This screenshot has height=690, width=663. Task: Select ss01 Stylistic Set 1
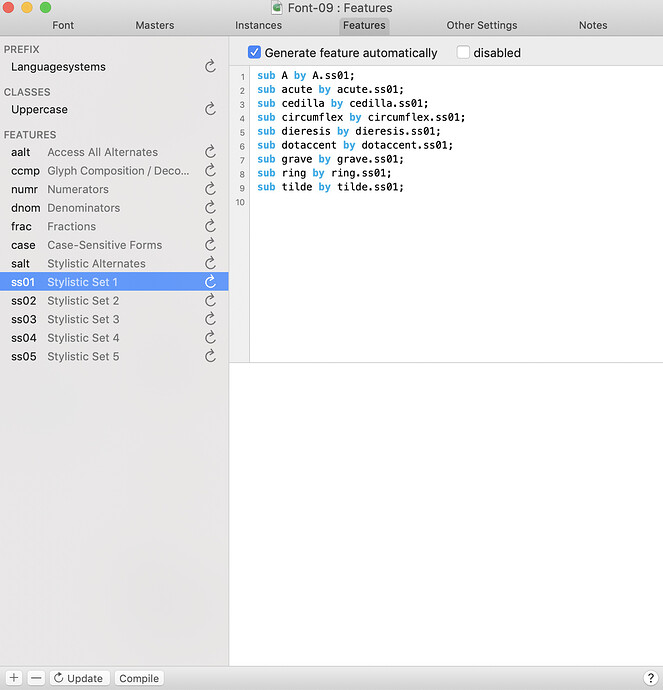(x=114, y=282)
